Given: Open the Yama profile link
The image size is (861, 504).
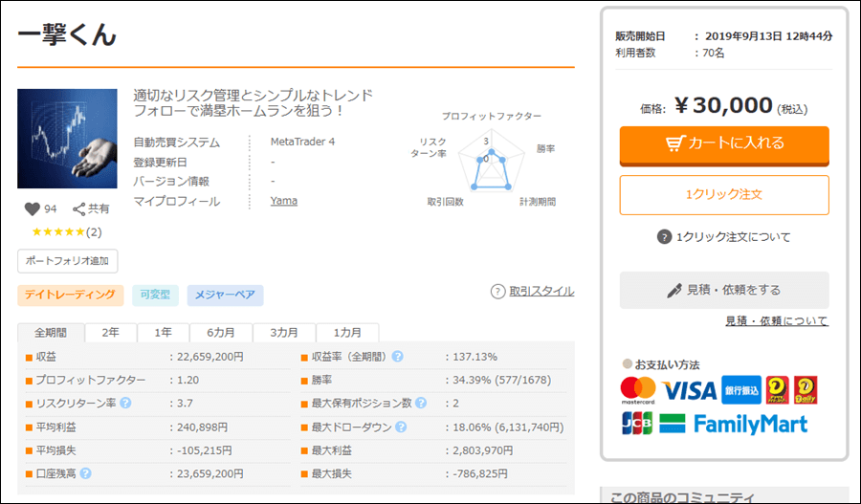Looking at the screenshot, I should click(x=283, y=201).
